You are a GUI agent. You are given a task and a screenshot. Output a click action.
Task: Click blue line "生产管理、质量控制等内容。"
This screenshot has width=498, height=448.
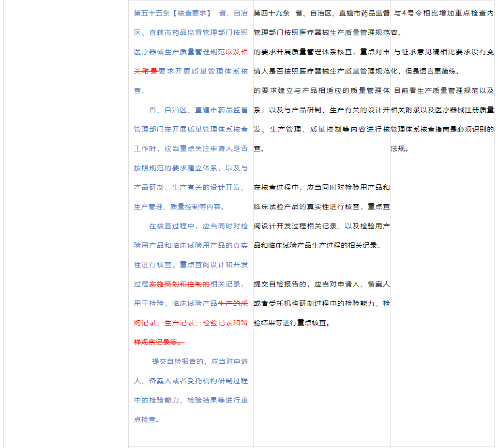pos(179,207)
